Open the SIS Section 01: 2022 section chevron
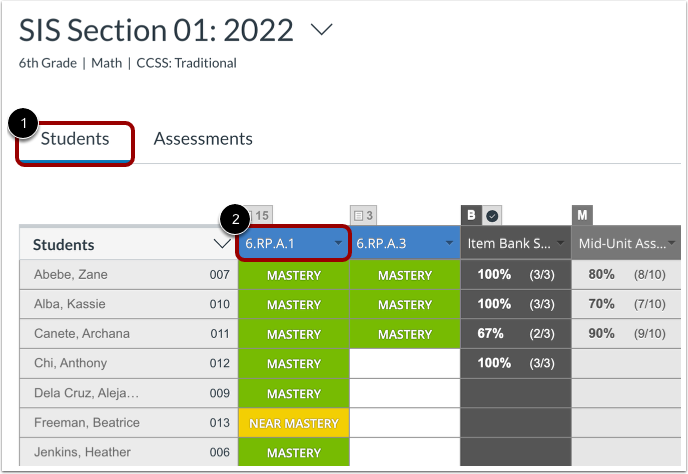 pyautogui.click(x=321, y=31)
